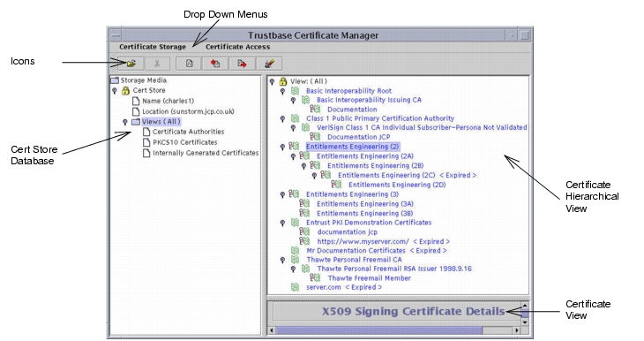The image size is (644, 341).
Task: Collapse the View: ( All ) root handle
Action: pos(272,82)
